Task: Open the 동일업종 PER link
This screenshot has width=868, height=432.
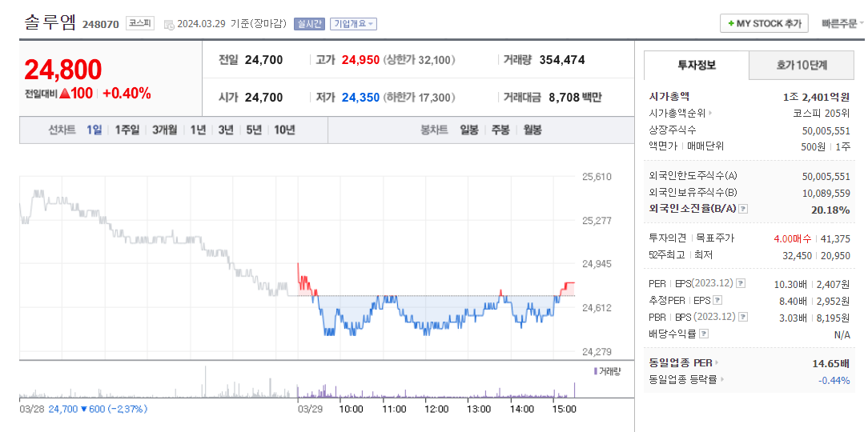Action: click(x=681, y=363)
